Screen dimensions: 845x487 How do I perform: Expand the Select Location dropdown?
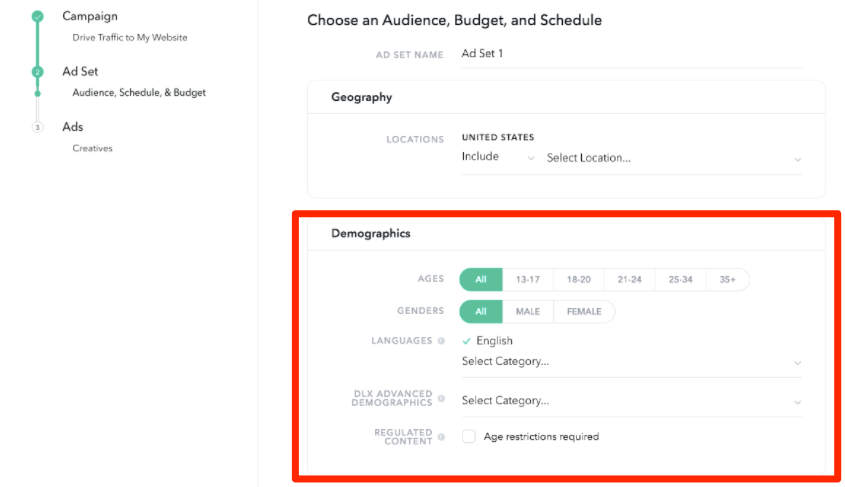673,158
